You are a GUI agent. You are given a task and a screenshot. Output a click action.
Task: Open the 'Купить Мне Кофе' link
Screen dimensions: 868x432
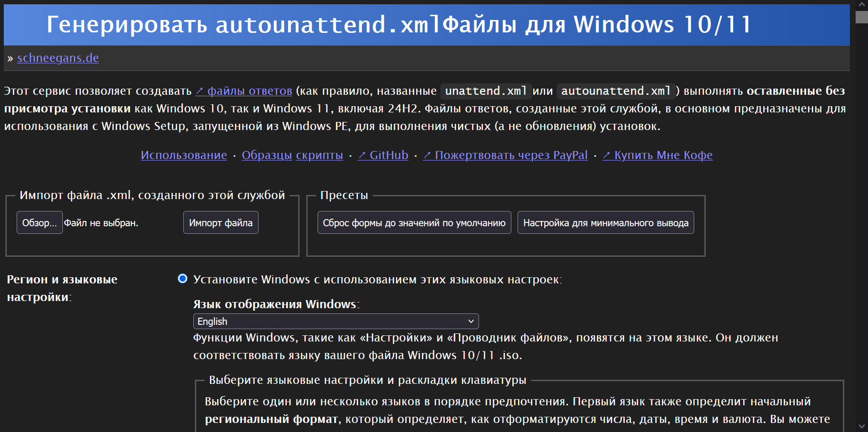[658, 155]
